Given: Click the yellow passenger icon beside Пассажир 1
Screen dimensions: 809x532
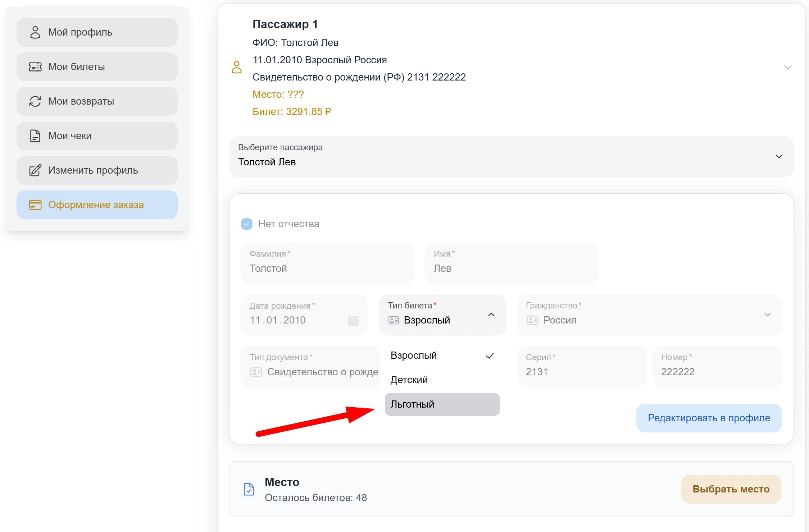Looking at the screenshot, I should 237,67.
